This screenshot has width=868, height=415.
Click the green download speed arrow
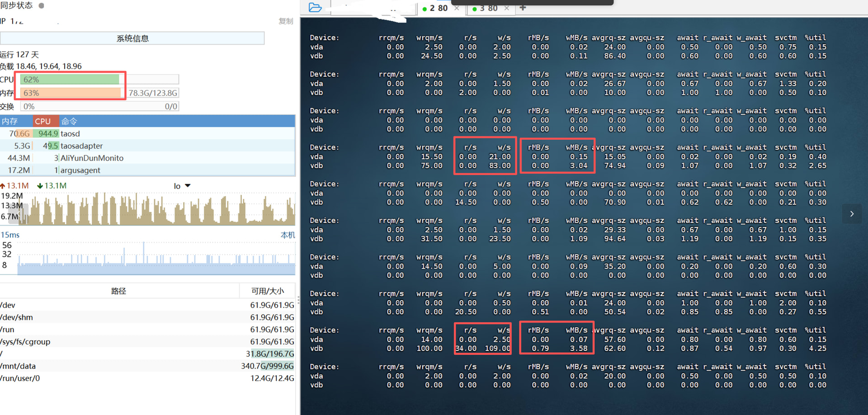click(x=40, y=186)
